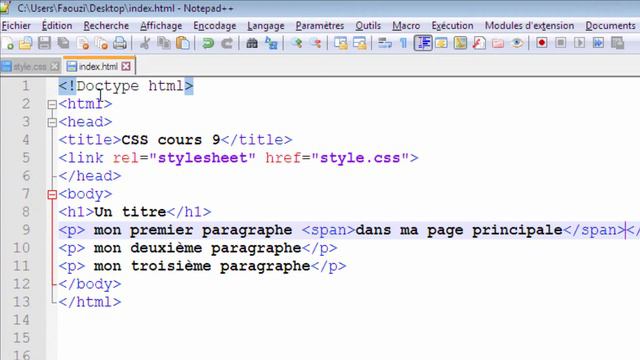This screenshot has width=640, height=360.
Task: Open the Function List icon
Action: point(479,43)
